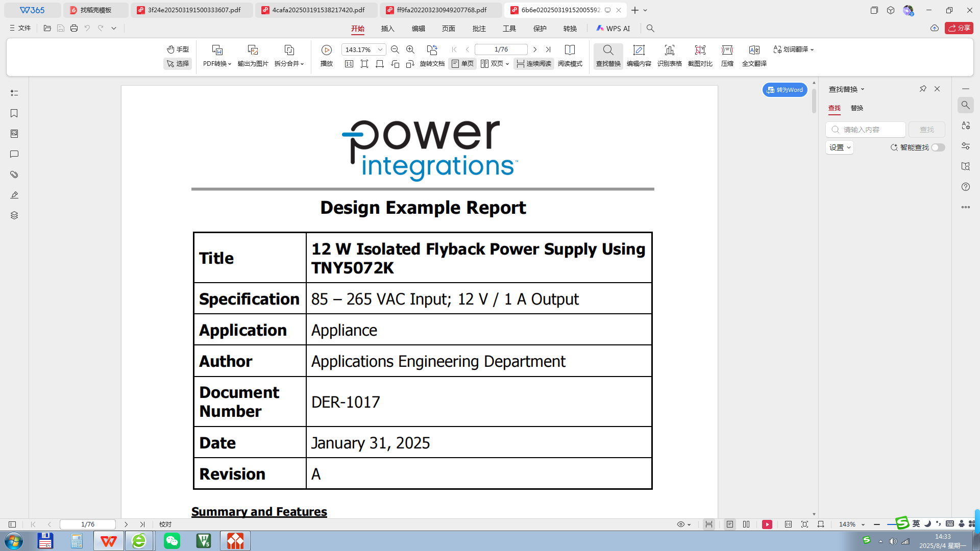Pin the Find and Replace panel
The image size is (980, 551).
(x=923, y=89)
